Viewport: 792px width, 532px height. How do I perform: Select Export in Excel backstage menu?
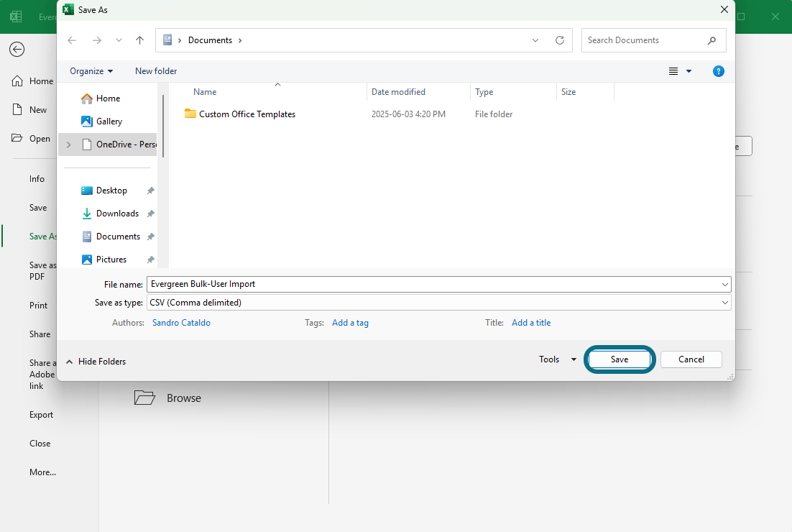[x=41, y=415]
